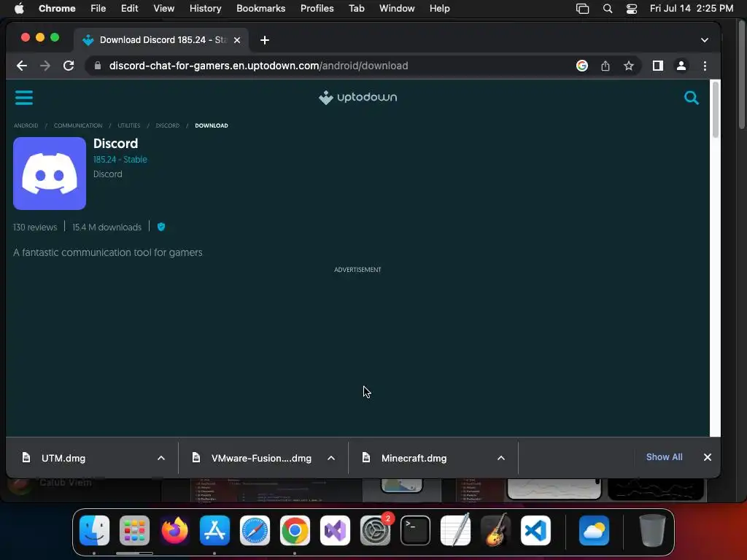Click Show All downloads
This screenshot has width=747, height=560.
(x=664, y=457)
